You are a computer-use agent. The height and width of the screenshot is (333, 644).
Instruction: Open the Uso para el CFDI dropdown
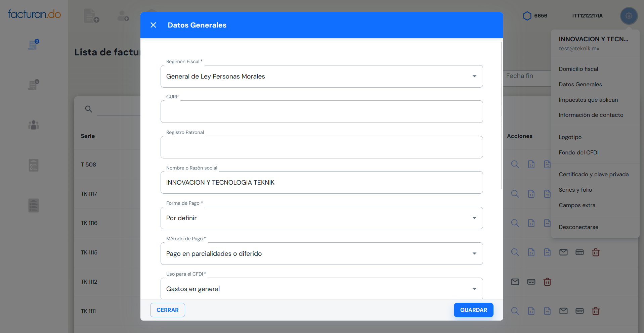coord(474,289)
